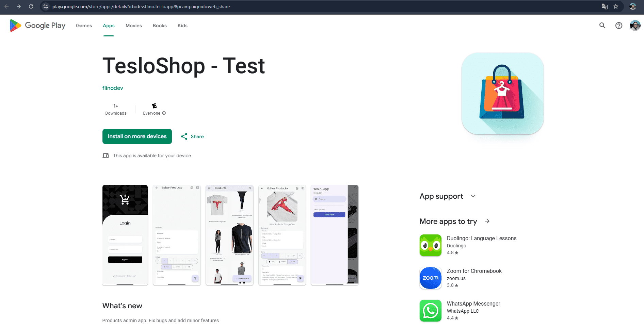The width and height of the screenshot is (644, 328).
Task: Open the Products grid screenshot thumbnail
Action: tap(230, 235)
